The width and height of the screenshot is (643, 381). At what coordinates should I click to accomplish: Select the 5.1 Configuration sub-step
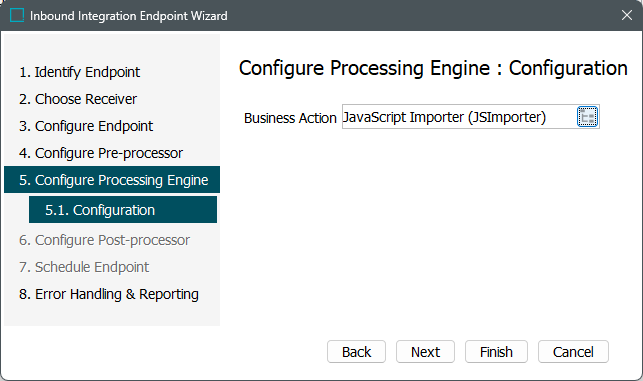[123, 210]
